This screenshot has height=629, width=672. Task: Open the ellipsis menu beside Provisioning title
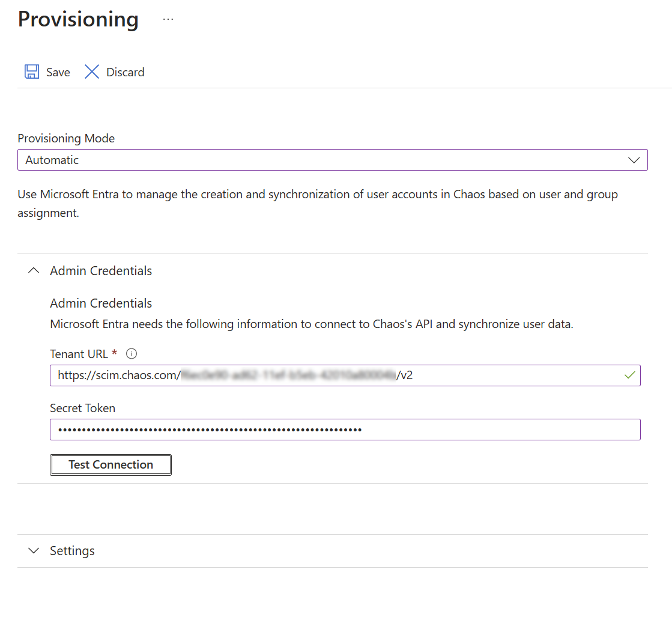point(168,19)
